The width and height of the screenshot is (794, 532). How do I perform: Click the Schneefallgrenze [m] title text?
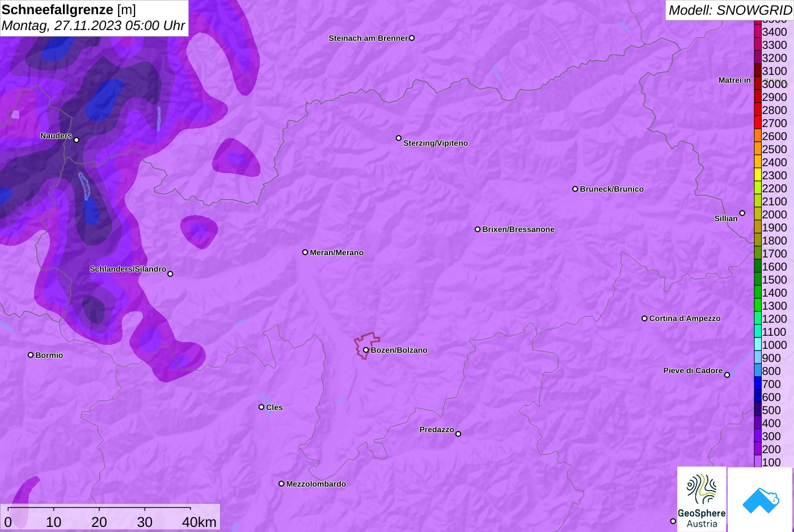pyautogui.click(x=69, y=10)
